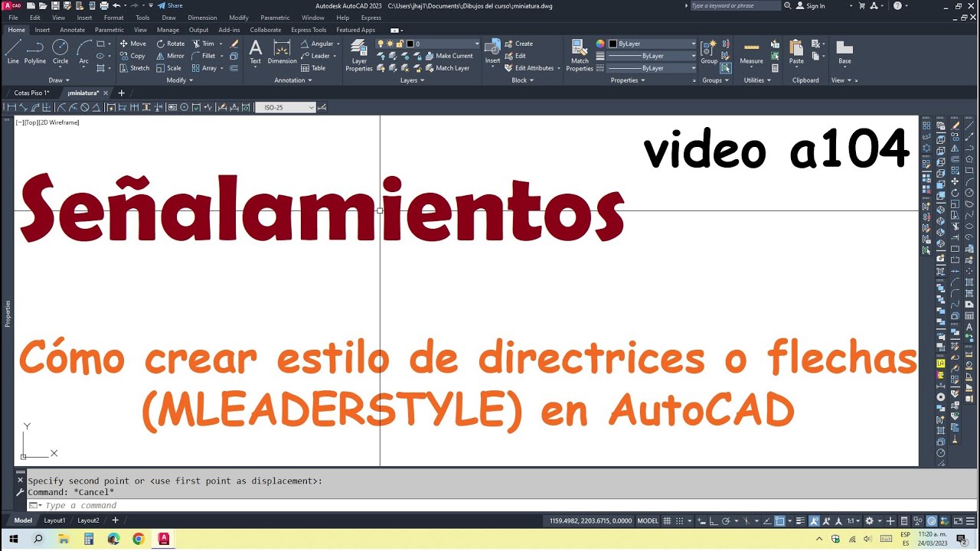Click Match Properties tool
Viewport: 980px width, 551px height.
pos(580,55)
